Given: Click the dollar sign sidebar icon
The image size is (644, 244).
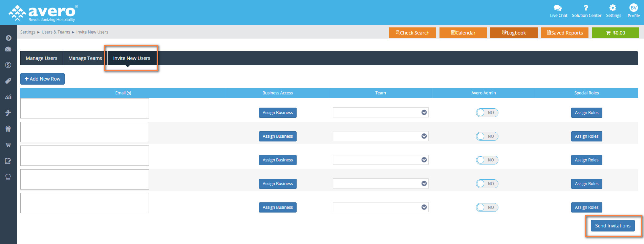Looking at the screenshot, I should 8,65.
